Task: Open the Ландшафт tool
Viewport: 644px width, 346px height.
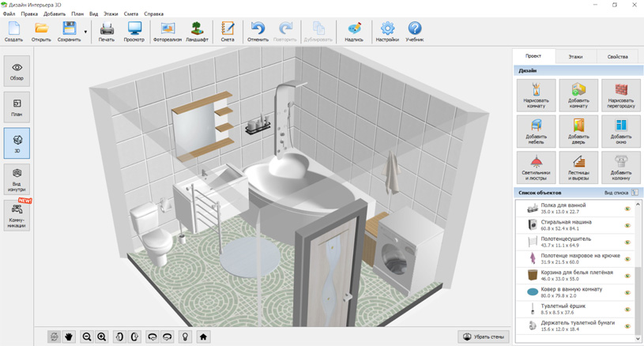Action: [x=197, y=31]
